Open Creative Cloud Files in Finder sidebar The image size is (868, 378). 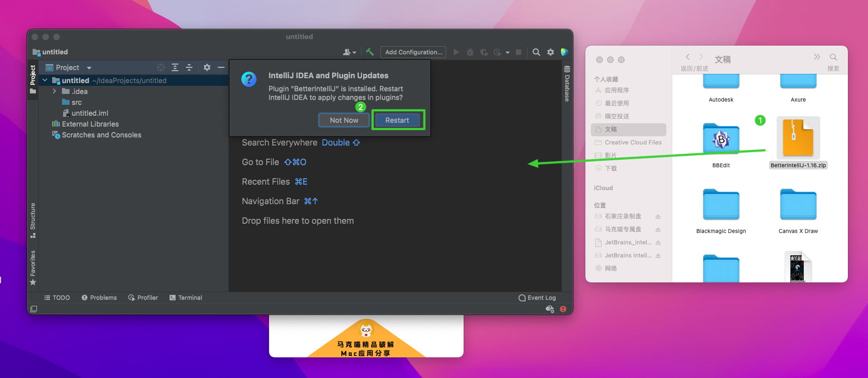[629, 142]
